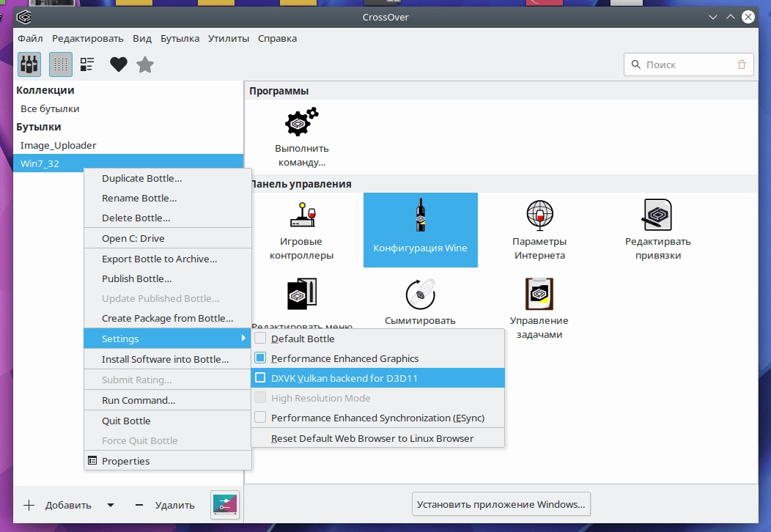771x532 pixels.
Task: Open the Справка menu
Action: [277, 38]
